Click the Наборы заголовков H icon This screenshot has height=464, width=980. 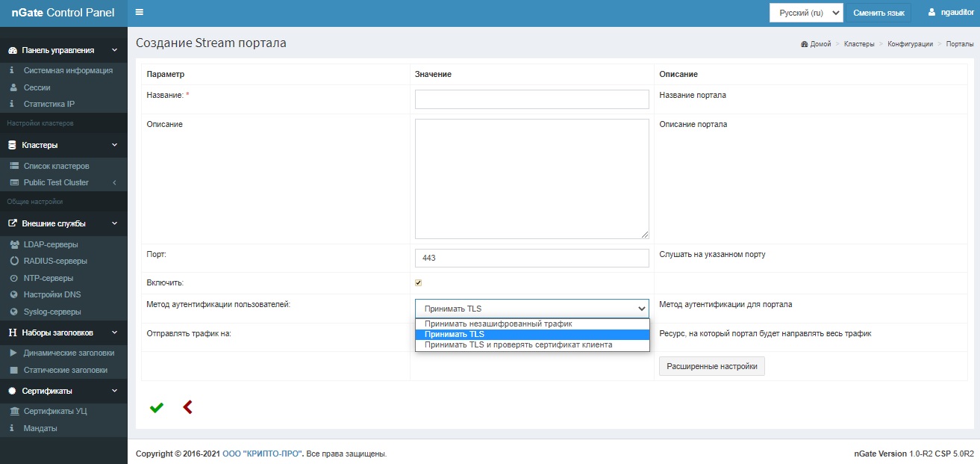13,332
